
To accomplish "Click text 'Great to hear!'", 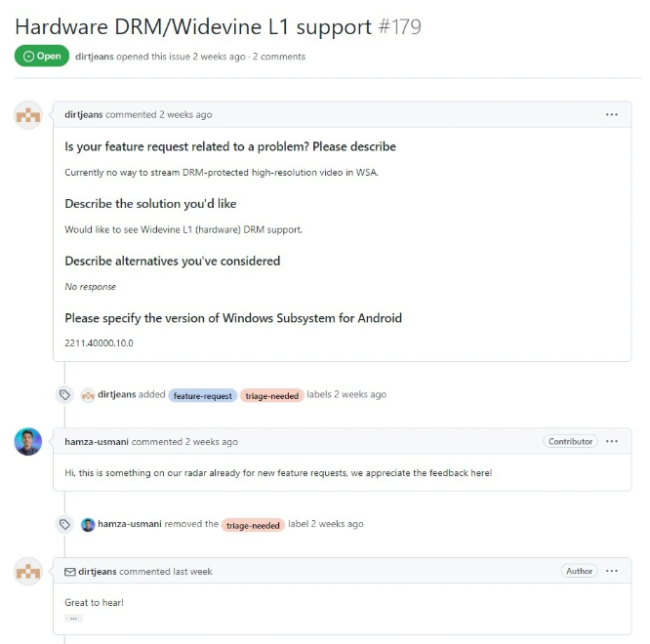I will (x=94, y=603).
